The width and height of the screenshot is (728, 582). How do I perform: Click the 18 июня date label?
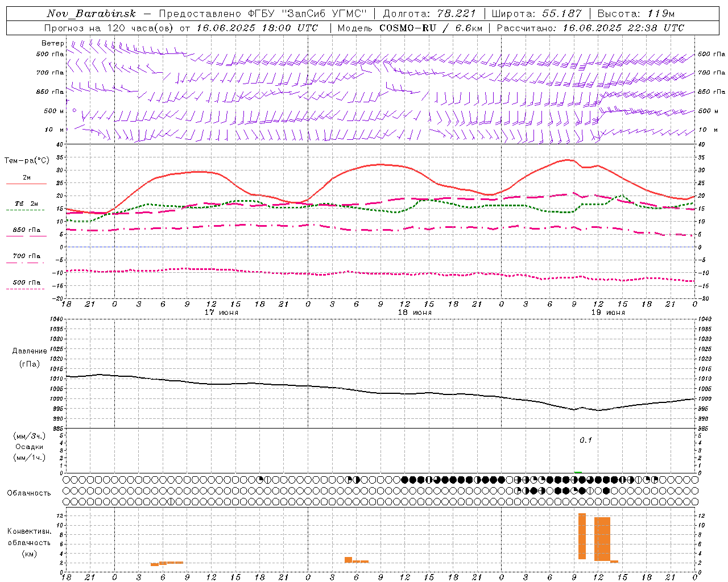click(x=415, y=313)
